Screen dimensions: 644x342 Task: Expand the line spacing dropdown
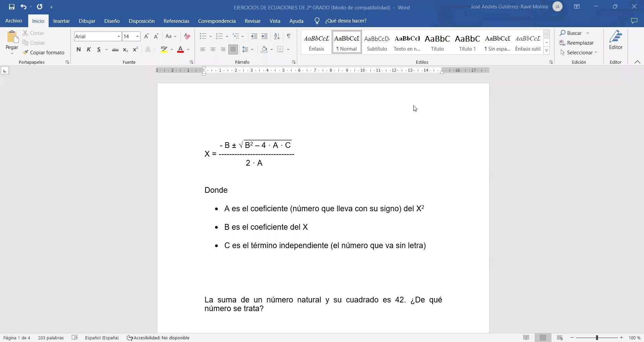252,50
